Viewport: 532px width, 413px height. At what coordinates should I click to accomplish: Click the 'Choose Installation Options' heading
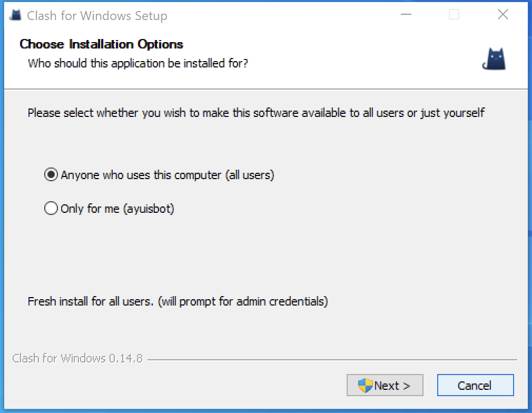102,44
